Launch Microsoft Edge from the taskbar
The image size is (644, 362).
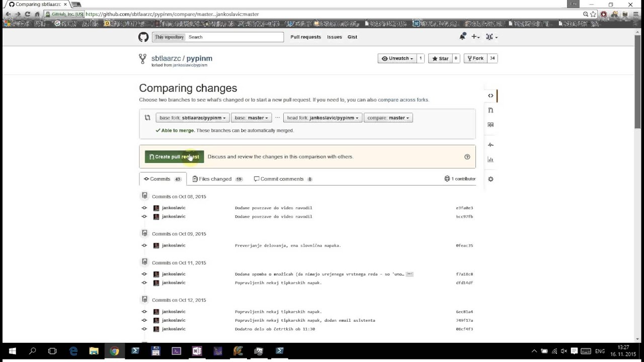[73, 351]
